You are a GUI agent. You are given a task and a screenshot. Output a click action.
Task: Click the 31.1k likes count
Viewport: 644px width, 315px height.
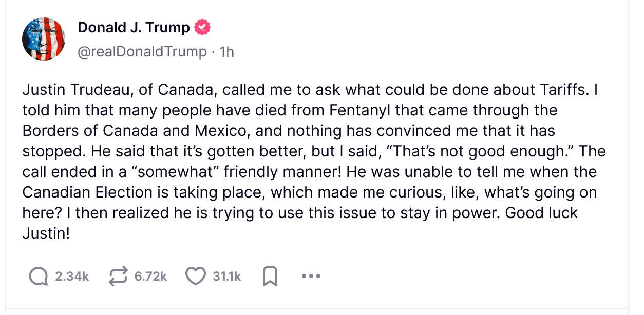click(226, 277)
